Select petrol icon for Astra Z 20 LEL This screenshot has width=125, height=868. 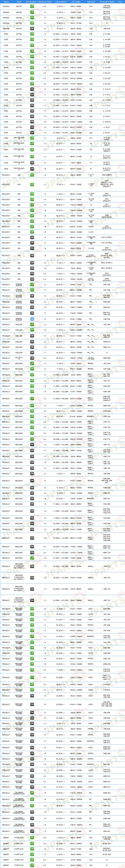click(x=32, y=73)
